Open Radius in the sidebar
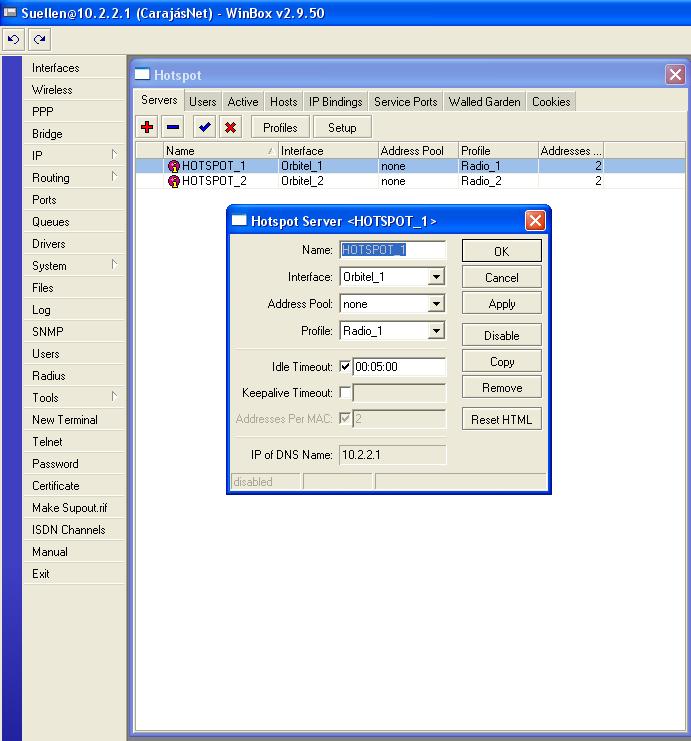 (x=74, y=376)
